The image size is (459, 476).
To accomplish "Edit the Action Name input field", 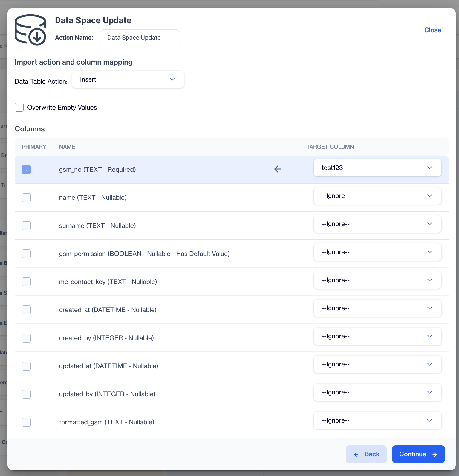I will [x=140, y=38].
